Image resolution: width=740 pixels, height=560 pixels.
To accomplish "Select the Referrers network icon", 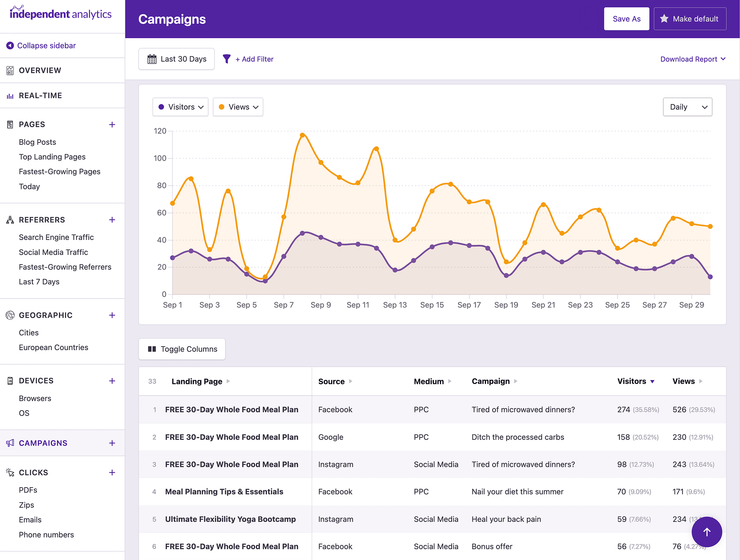I will pyautogui.click(x=10, y=220).
